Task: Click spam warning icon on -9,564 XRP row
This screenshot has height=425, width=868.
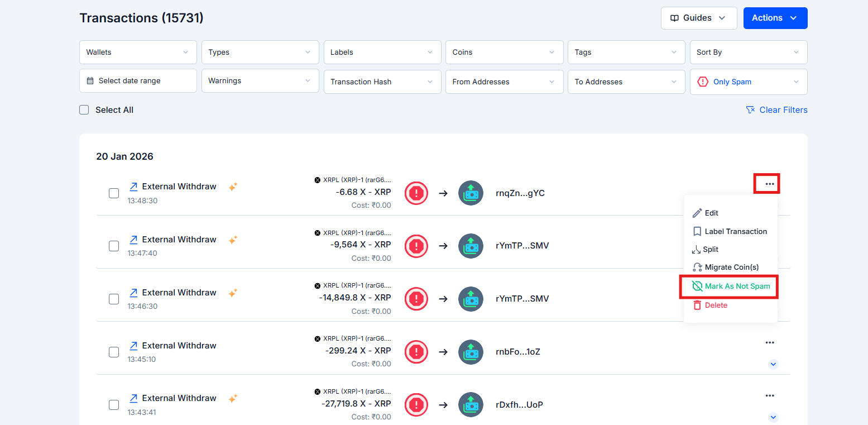Action: coord(416,246)
